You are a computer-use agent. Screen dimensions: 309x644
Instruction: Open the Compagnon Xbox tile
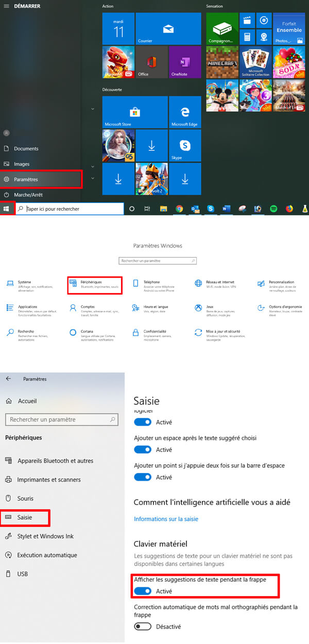tap(222, 29)
